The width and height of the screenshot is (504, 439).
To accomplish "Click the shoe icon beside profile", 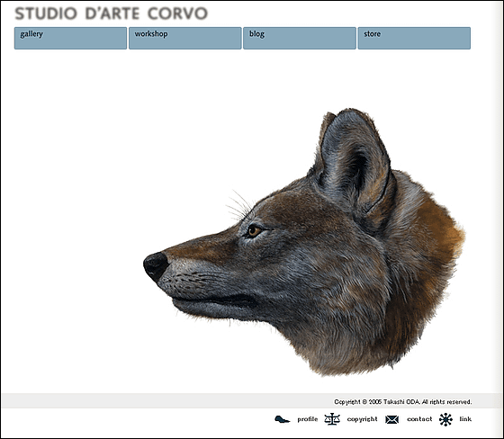I will click(283, 419).
